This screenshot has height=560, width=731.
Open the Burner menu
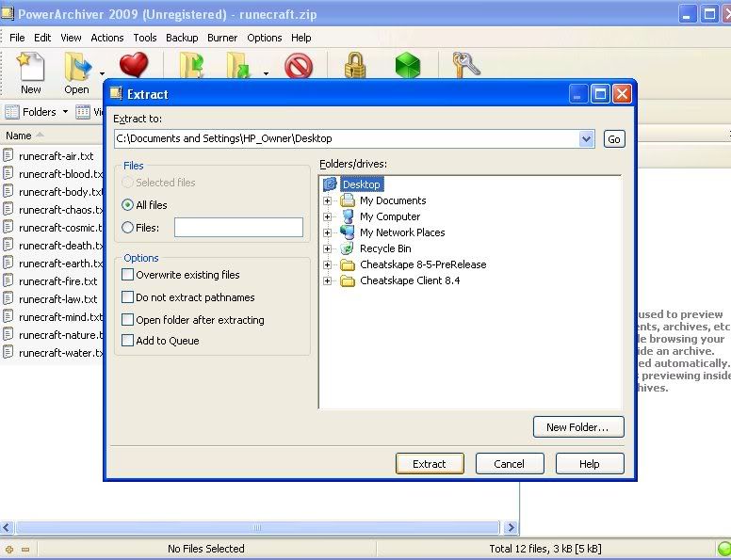[222, 38]
